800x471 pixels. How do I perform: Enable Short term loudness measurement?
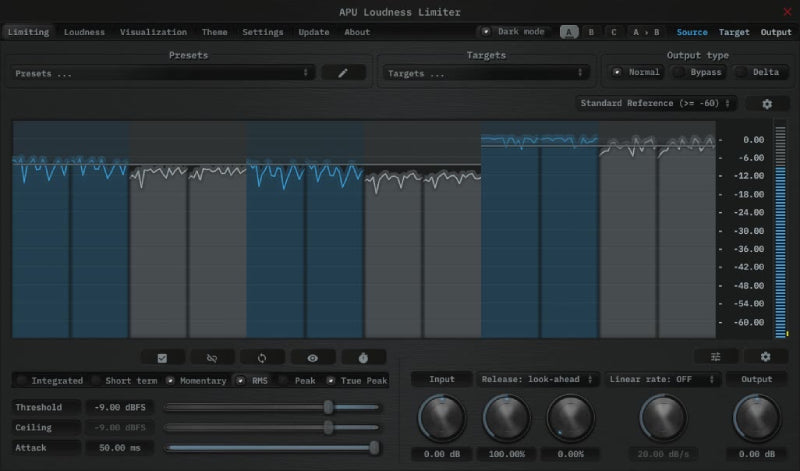[x=125, y=381]
